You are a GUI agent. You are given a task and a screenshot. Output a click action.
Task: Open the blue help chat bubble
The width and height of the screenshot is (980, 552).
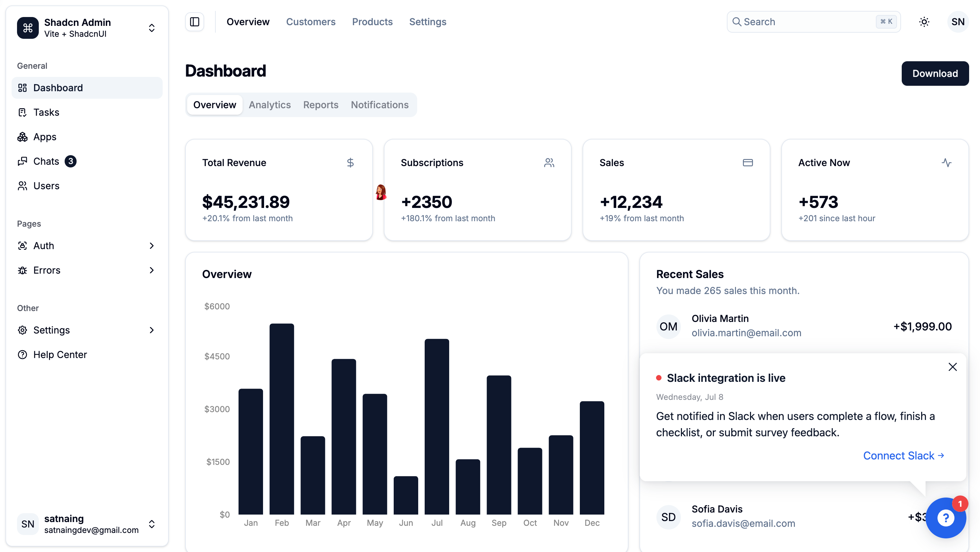(946, 518)
